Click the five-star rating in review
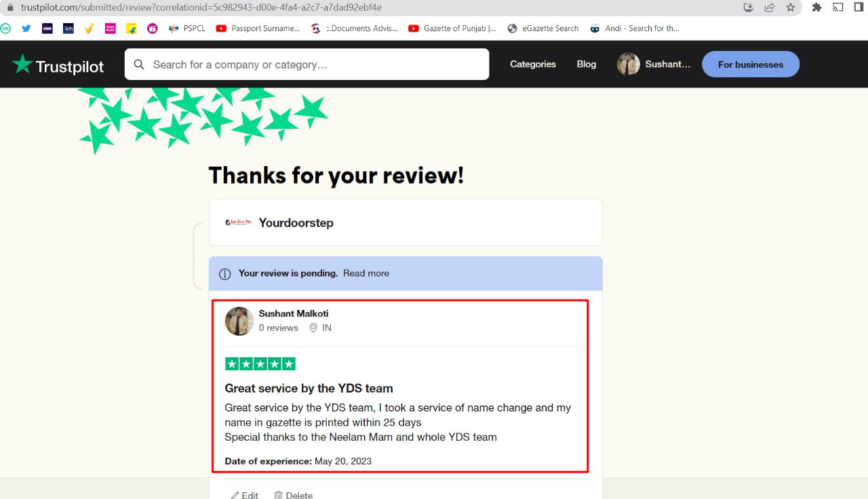Screen dimensions: 868x499 (260, 364)
